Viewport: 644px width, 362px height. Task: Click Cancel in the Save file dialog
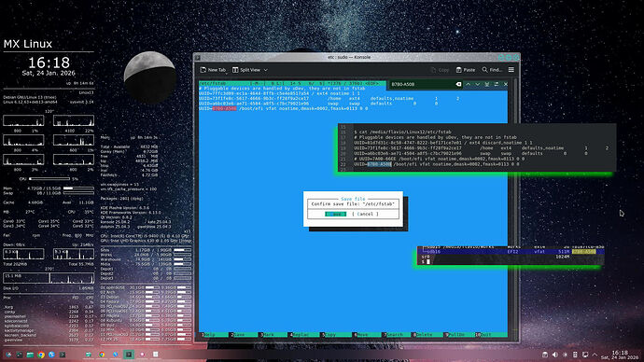[x=365, y=215]
